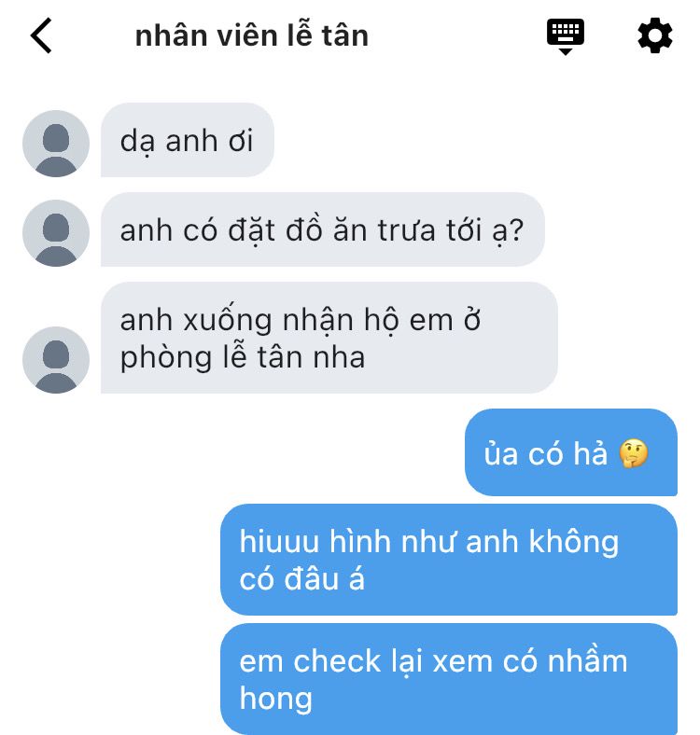Click the 'có đâu á' text line
Viewport: 700px width, 735px height.
pos(301,579)
